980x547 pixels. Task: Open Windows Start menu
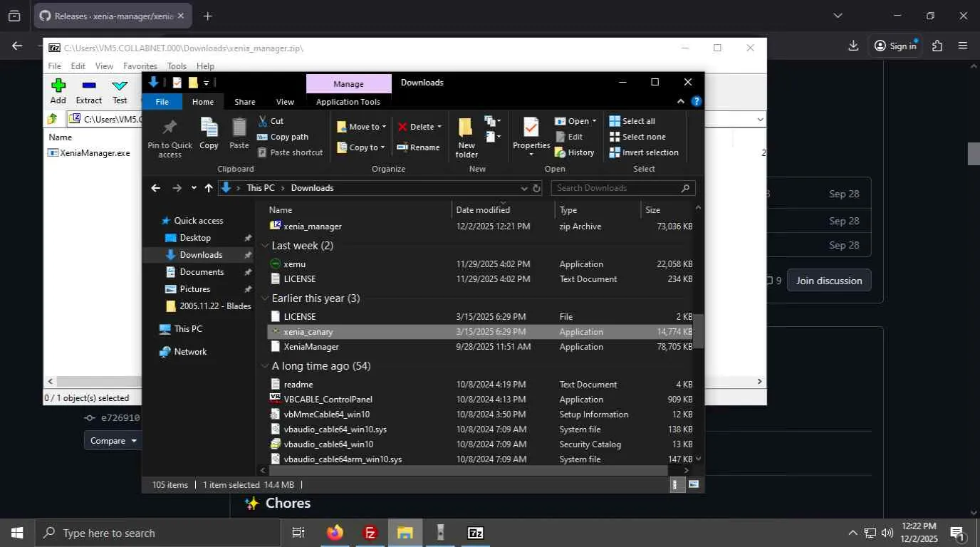[x=17, y=533]
